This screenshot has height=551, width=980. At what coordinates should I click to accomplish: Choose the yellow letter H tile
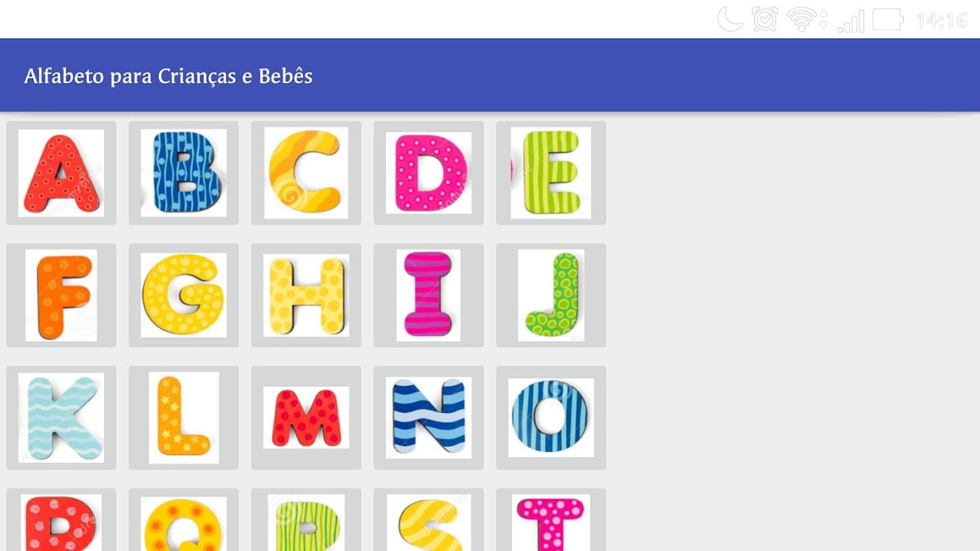pyautogui.click(x=306, y=295)
